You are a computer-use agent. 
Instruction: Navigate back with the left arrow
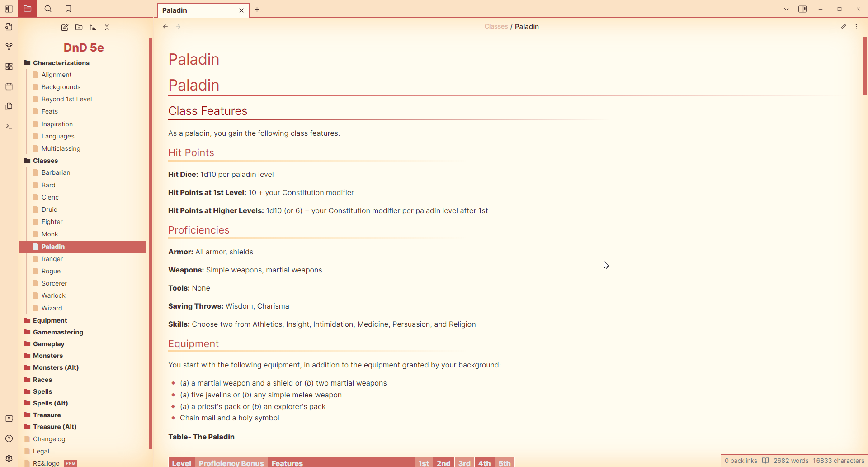pyautogui.click(x=165, y=27)
